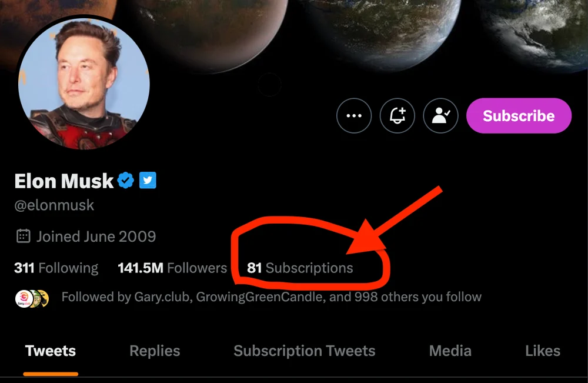Switch to the Replies tab

[x=154, y=351]
